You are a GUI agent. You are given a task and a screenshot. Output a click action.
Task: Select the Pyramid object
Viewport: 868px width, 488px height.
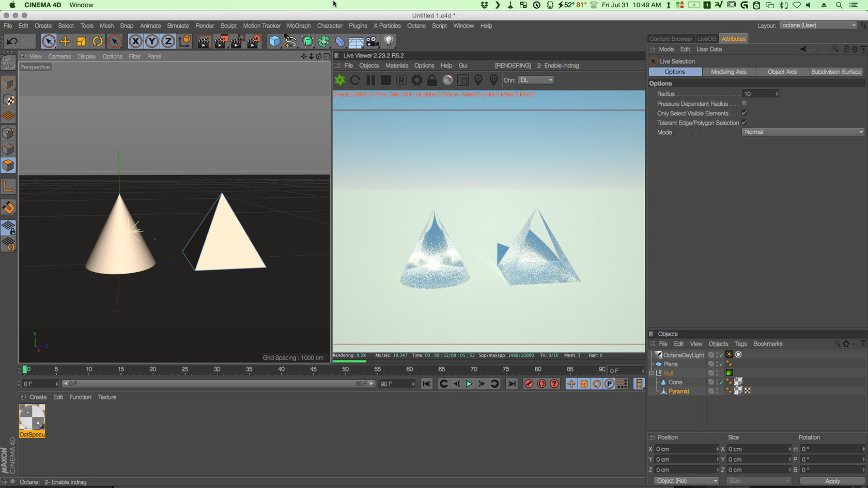tap(679, 391)
